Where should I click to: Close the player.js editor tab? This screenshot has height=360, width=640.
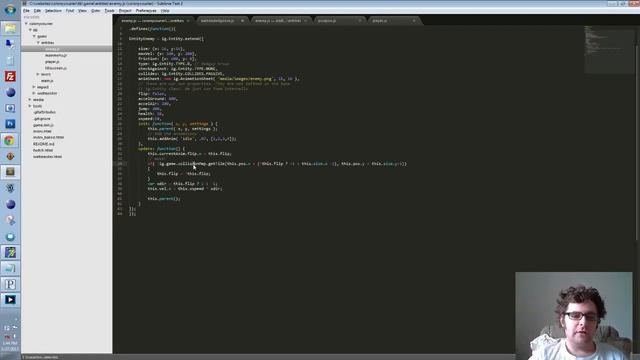[414, 20]
